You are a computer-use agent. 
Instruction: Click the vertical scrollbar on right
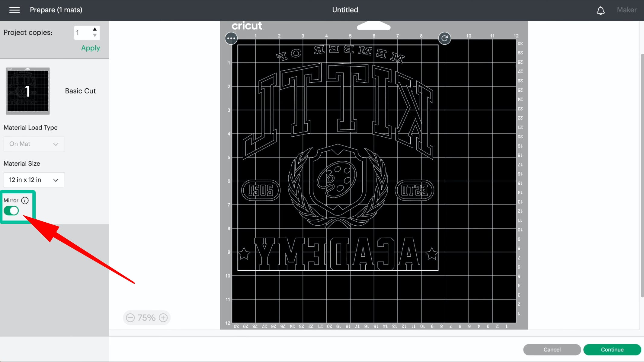coord(642,175)
